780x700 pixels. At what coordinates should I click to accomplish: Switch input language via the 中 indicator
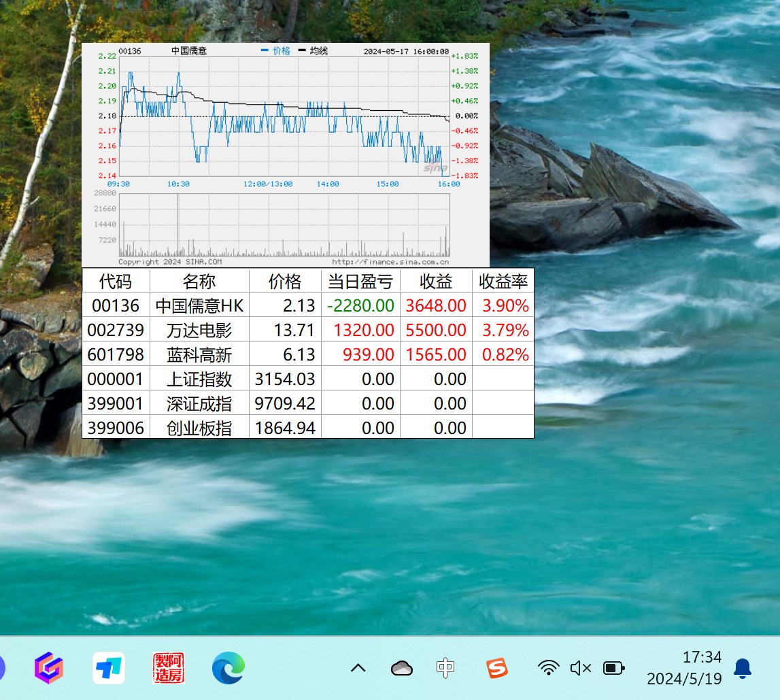point(445,668)
